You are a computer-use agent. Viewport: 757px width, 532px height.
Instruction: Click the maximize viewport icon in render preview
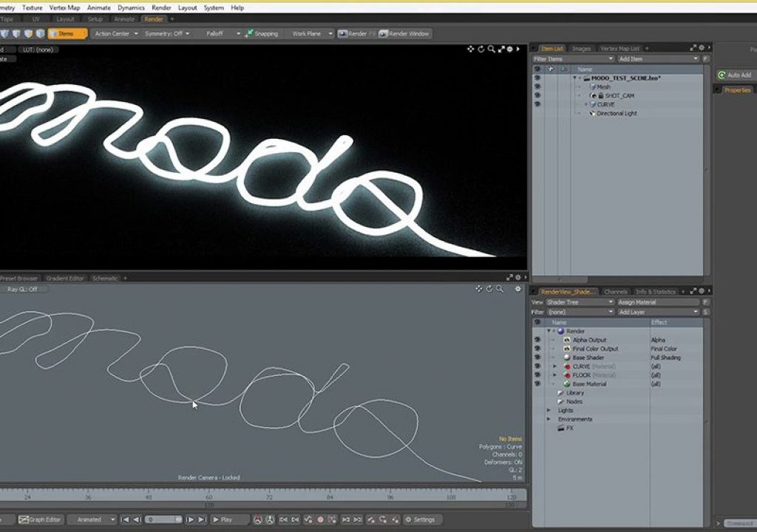pyautogui.click(x=501, y=49)
